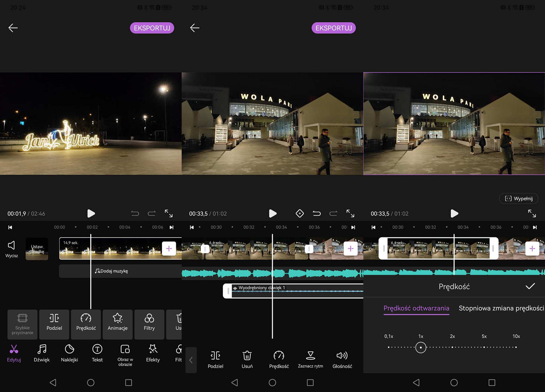Mute clip with the Wycisz speaker icon

[12, 249]
